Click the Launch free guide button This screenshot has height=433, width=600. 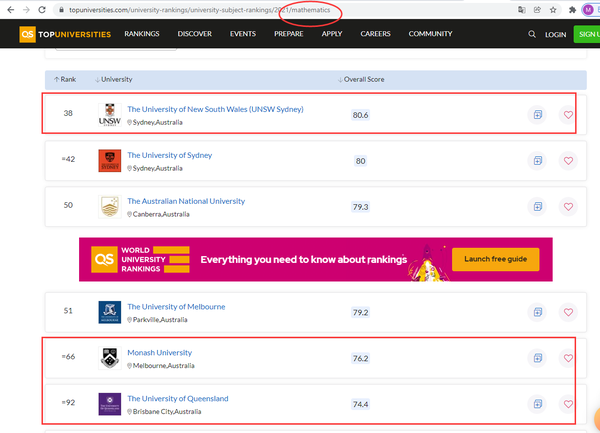(x=496, y=259)
